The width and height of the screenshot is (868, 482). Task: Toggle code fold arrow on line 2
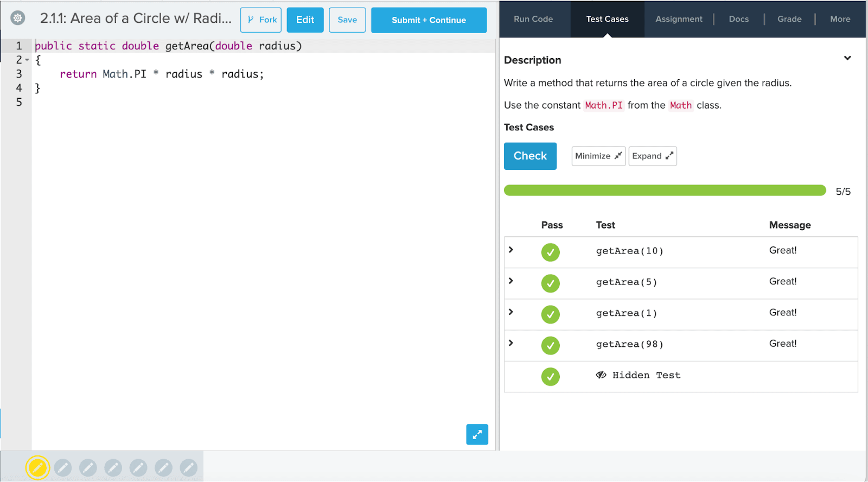tap(27, 60)
